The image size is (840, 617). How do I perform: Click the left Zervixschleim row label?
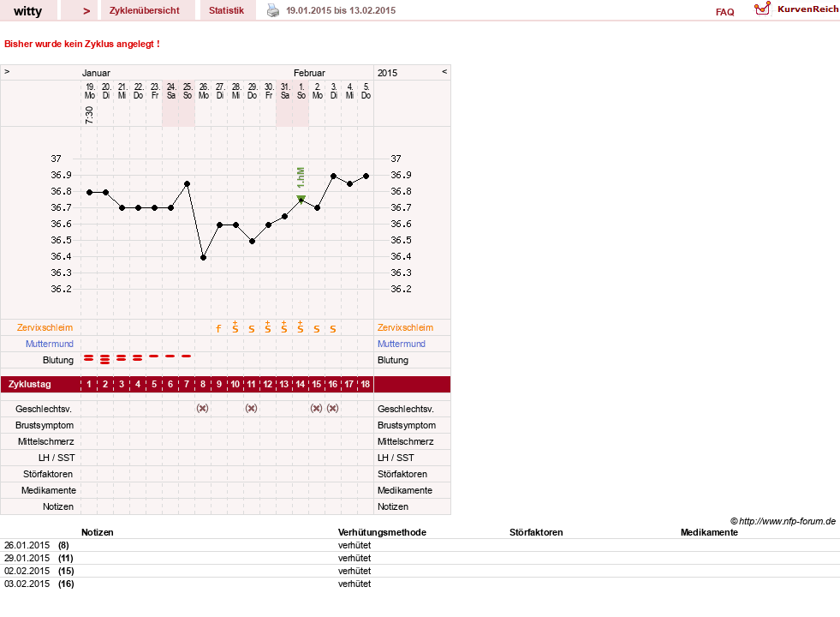pos(45,327)
